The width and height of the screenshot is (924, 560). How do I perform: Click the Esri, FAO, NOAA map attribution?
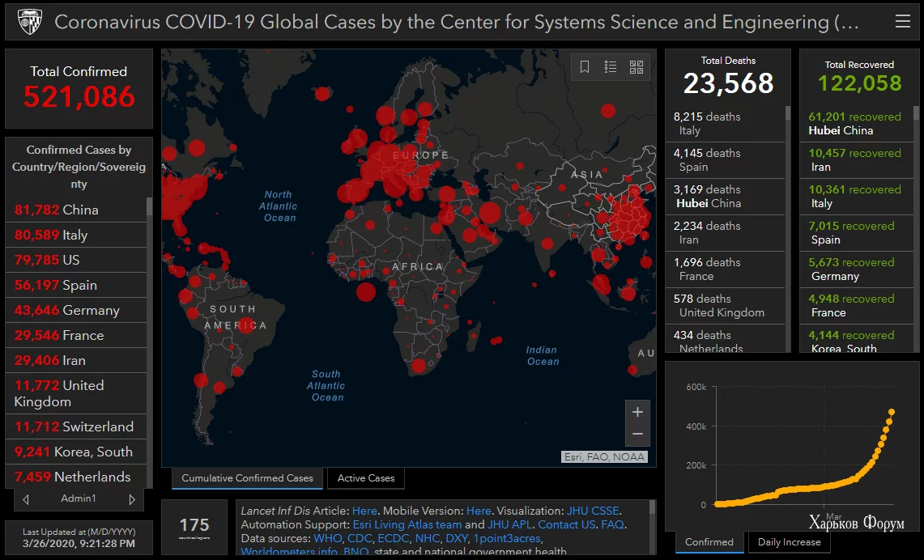point(605,457)
